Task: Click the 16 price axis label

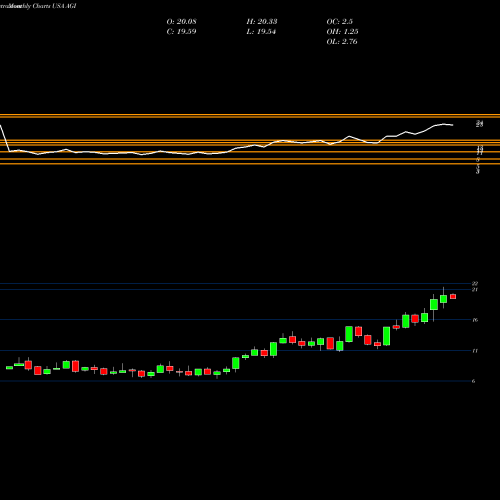Action: 475,320
